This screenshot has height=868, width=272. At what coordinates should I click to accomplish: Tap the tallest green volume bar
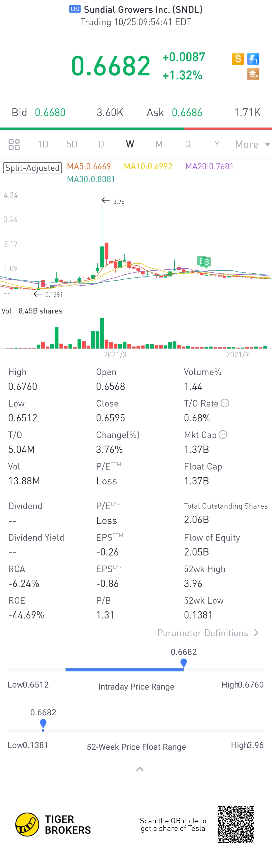(102, 333)
